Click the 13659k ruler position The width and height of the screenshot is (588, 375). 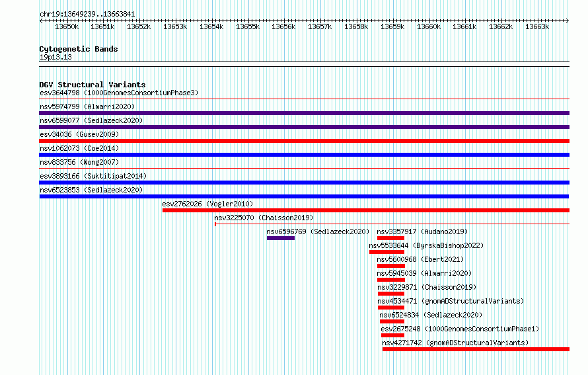(392, 26)
